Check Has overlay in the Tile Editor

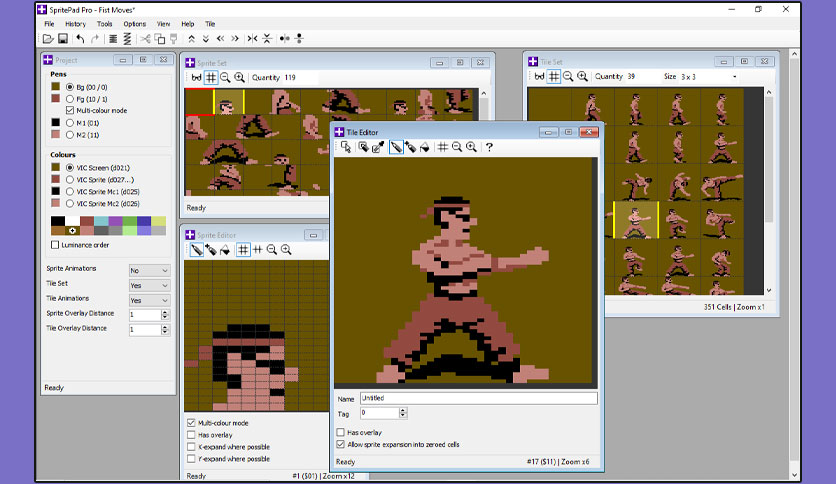pos(341,432)
